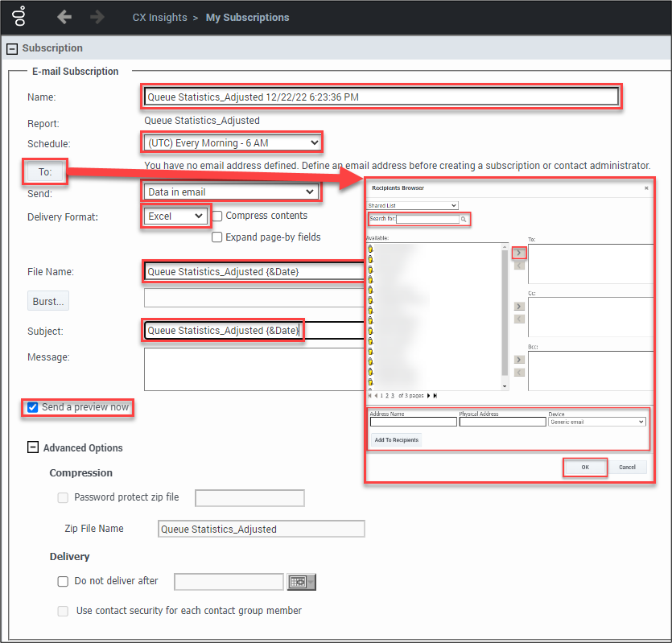Tick the Expand page-by fields checkbox
The height and width of the screenshot is (643, 672).
pyautogui.click(x=217, y=237)
